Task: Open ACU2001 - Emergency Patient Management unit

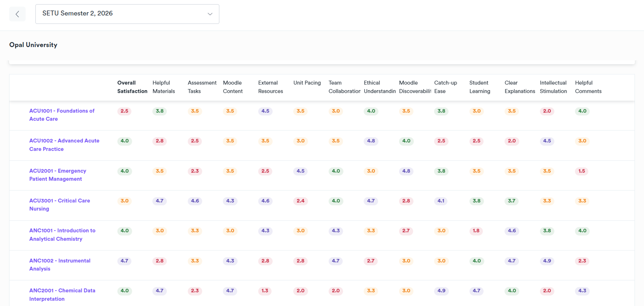Action: [x=58, y=175]
